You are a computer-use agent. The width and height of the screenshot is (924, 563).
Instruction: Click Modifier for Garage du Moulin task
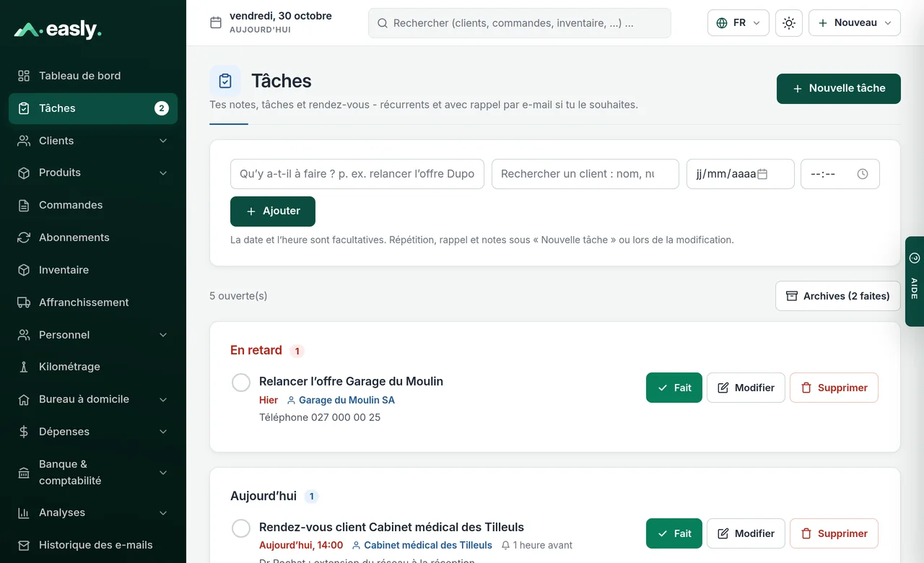(x=746, y=388)
